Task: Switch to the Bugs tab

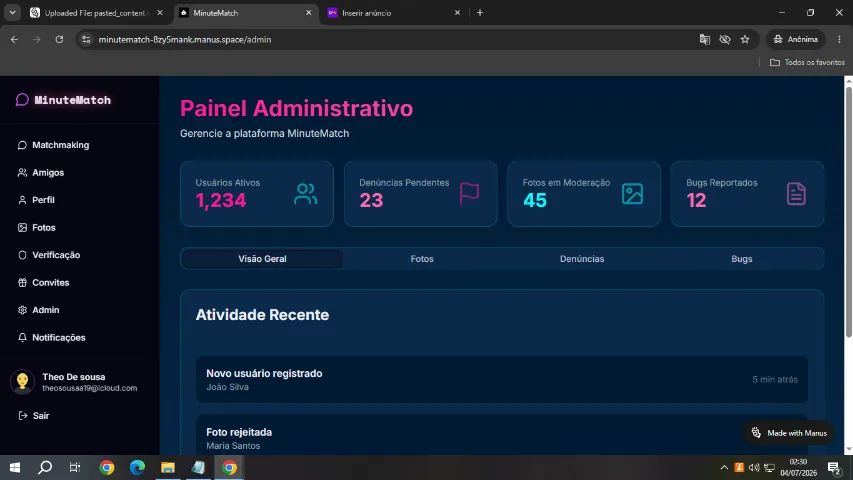Action: tap(741, 259)
